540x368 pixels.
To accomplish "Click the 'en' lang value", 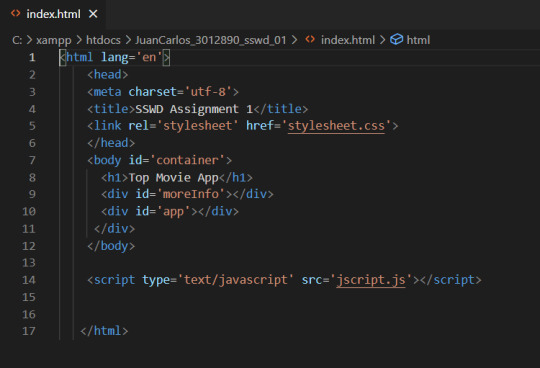I will point(149,57).
